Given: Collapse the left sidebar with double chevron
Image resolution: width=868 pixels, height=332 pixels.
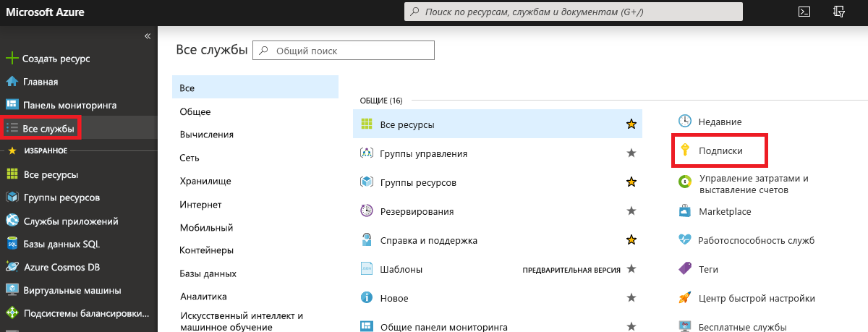Looking at the screenshot, I should tap(148, 35).
